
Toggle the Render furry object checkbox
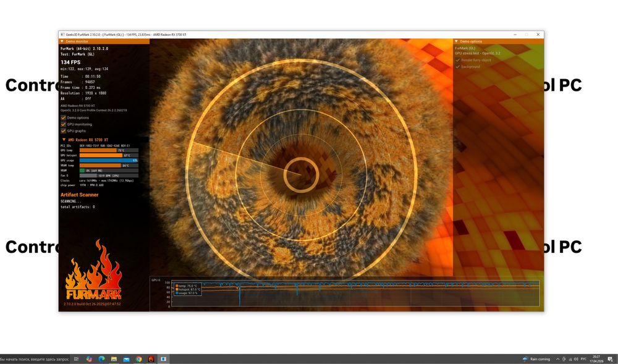pos(457,61)
